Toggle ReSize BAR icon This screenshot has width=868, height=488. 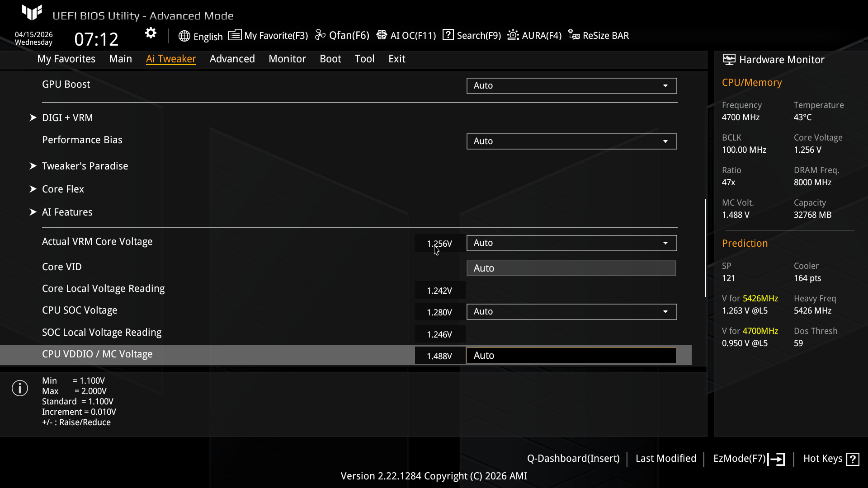(574, 35)
